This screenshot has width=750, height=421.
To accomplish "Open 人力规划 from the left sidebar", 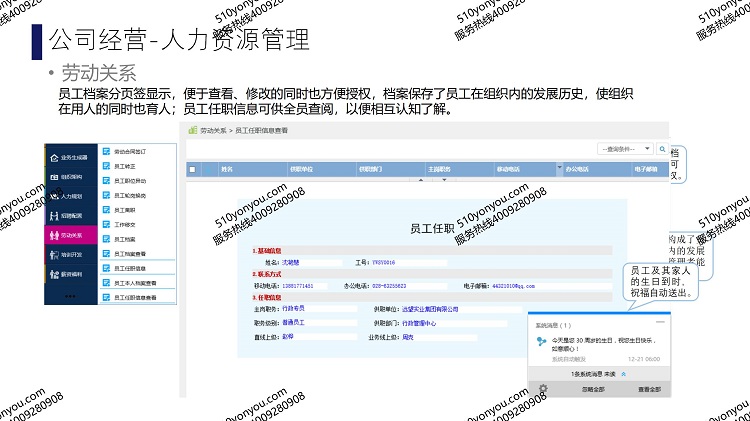I will tap(72, 196).
